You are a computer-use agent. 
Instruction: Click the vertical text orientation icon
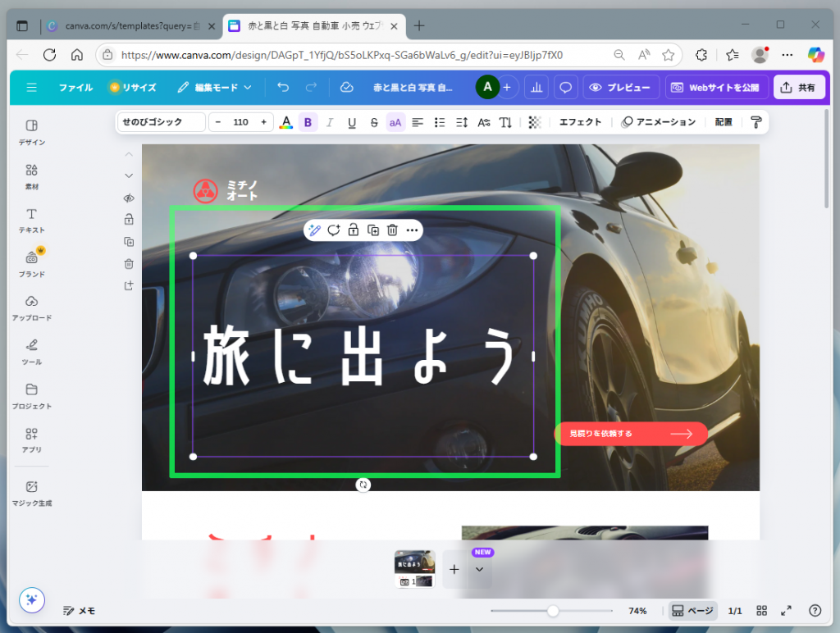coord(505,121)
